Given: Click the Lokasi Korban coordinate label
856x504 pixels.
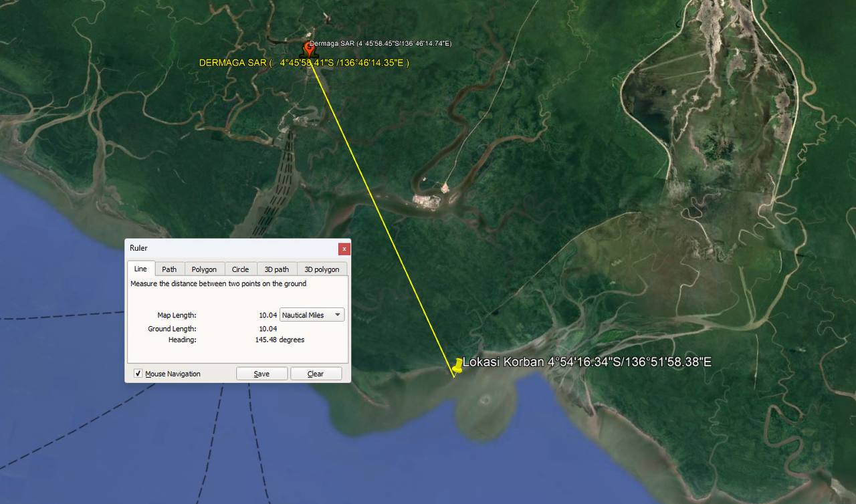Looking at the screenshot, I should pyautogui.click(x=586, y=362).
